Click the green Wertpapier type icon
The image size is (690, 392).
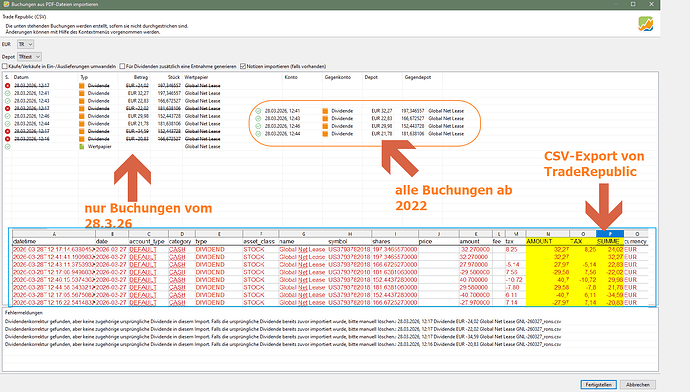81,147
